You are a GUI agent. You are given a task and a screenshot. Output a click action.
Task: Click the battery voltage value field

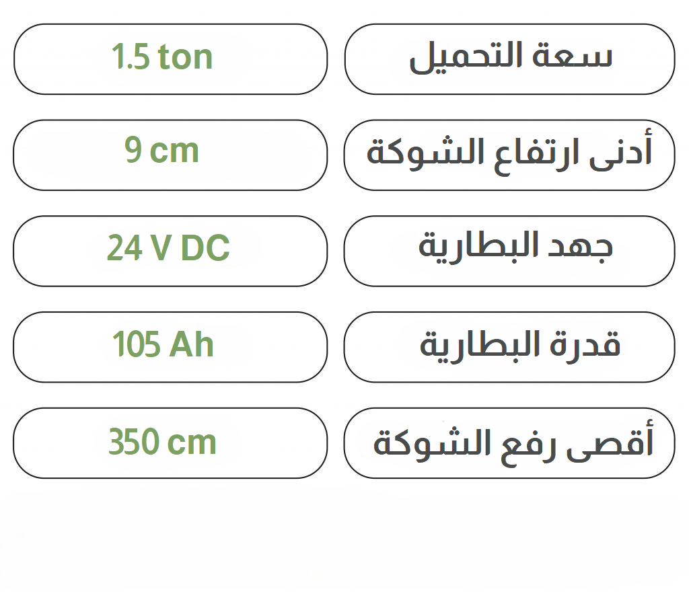tap(170, 251)
